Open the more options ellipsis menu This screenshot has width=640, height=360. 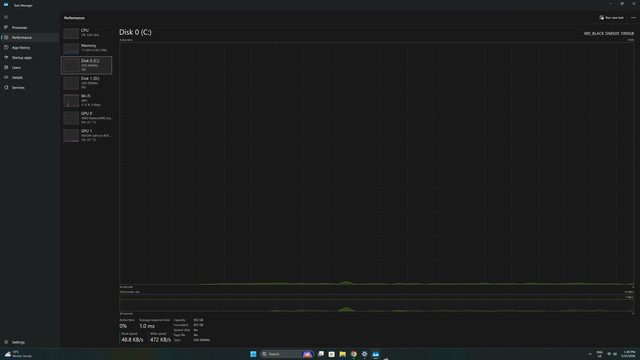coord(633,18)
